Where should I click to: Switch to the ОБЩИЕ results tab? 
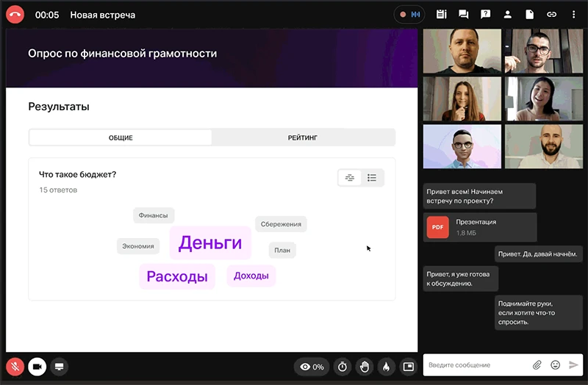click(121, 137)
